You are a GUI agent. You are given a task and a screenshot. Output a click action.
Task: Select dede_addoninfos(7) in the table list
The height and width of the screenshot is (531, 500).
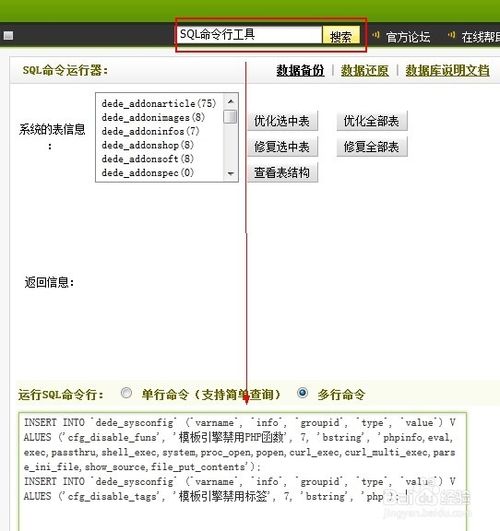tap(150, 131)
